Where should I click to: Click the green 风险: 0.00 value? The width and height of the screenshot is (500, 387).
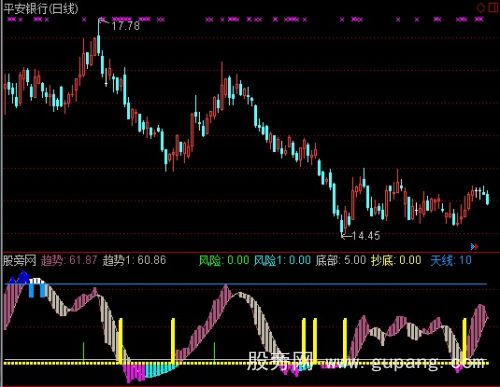click(224, 260)
